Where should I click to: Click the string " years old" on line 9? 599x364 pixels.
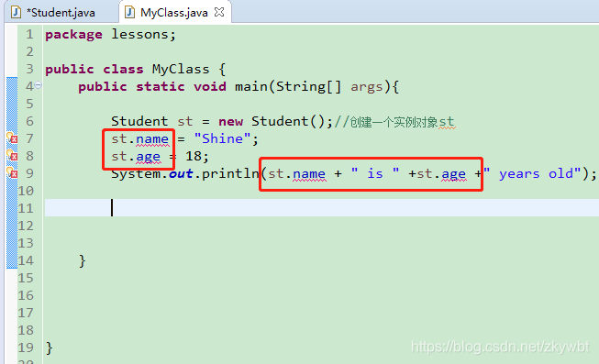coord(533,173)
